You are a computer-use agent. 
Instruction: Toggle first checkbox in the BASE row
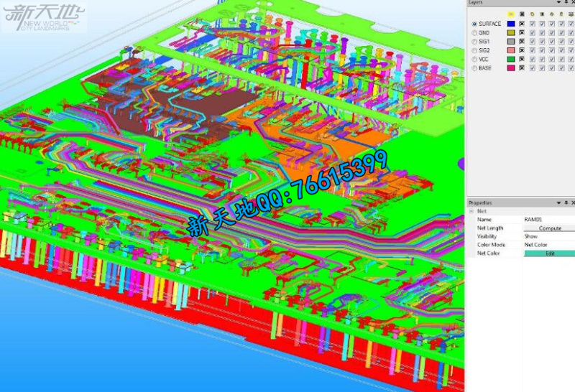coord(532,67)
